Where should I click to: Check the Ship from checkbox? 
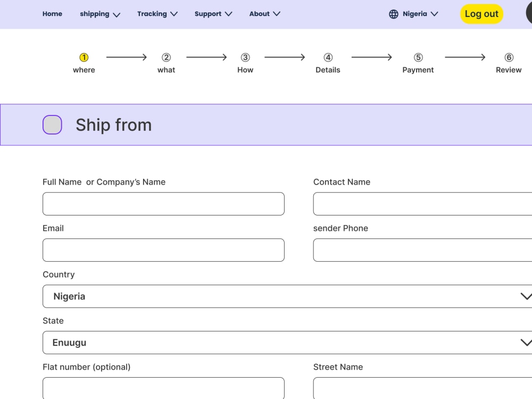(52, 124)
